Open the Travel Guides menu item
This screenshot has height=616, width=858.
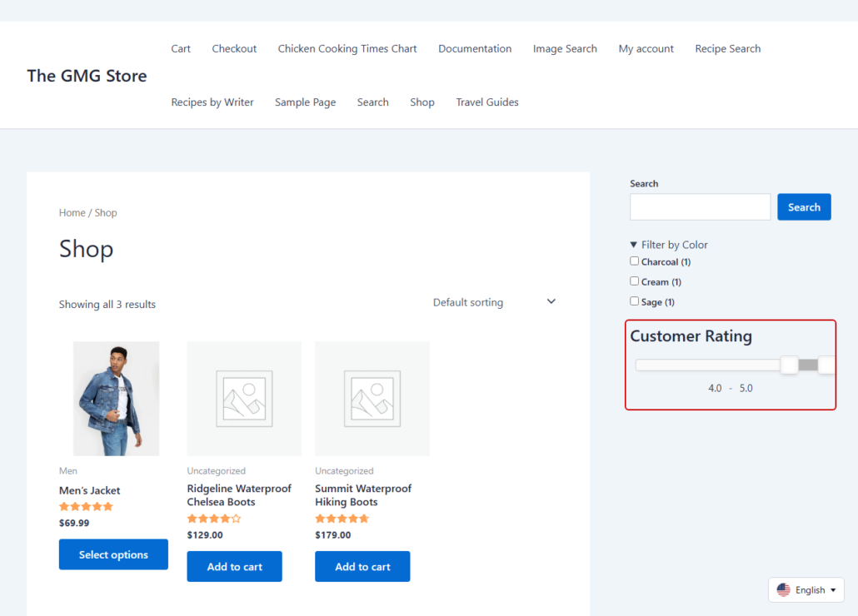point(487,102)
